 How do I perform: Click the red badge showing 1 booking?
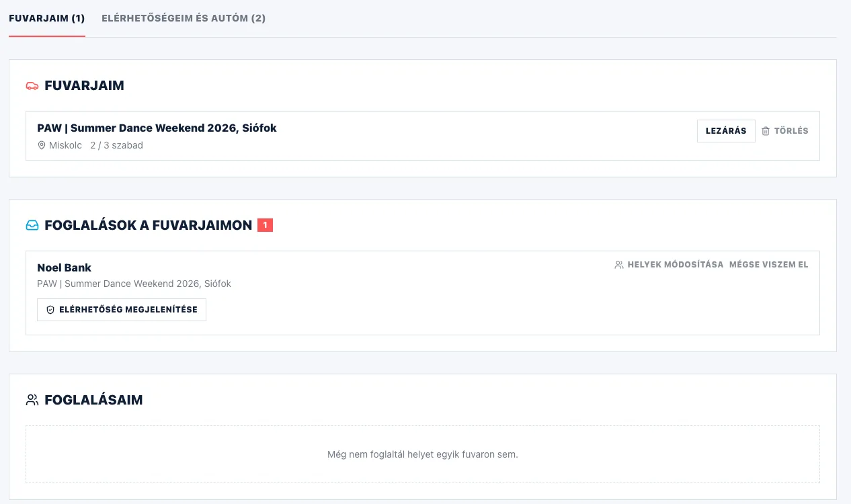coord(265,226)
